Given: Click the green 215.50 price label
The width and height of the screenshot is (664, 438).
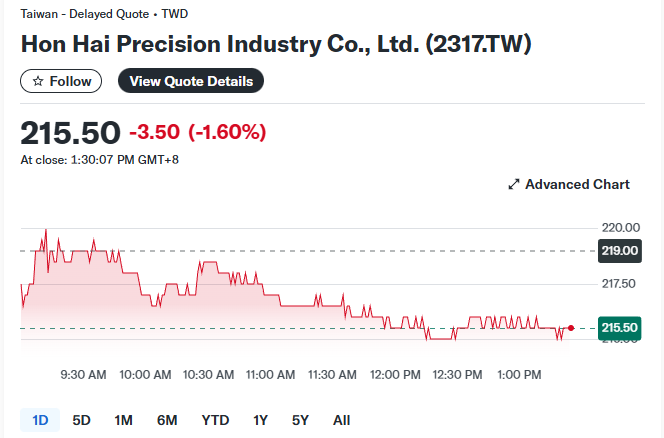Looking at the screenshot, I should tap(619, 328).
